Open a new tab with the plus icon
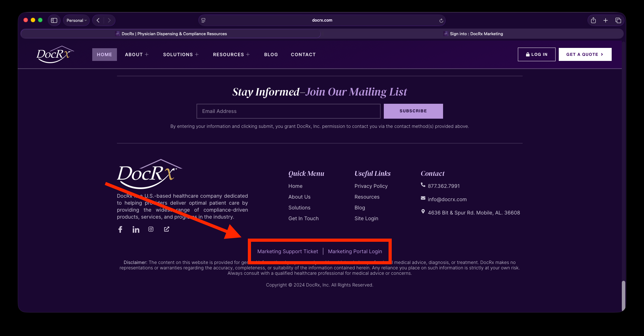The width and height of the screenshot is (644, 336). point(605,20)
